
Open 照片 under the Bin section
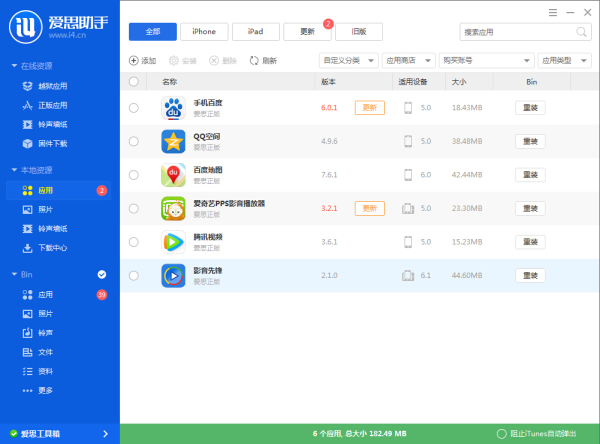(38, 314)
